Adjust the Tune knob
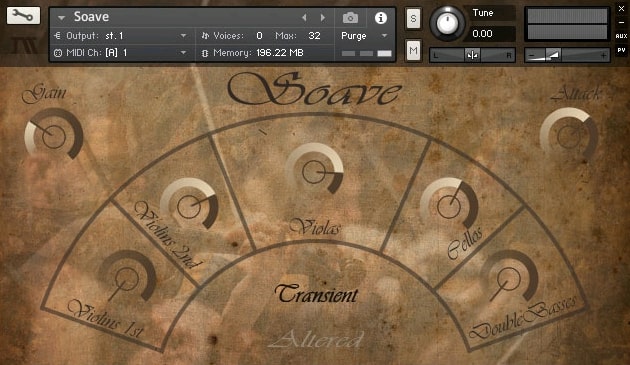This screenshot has height=365, width=630. point(447,23)
